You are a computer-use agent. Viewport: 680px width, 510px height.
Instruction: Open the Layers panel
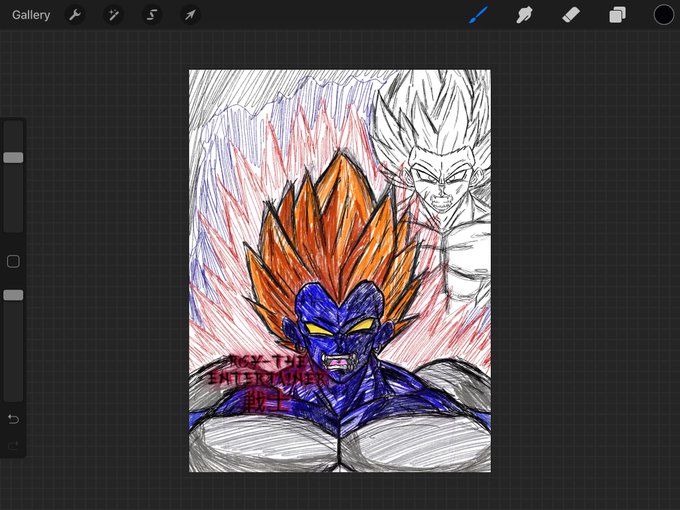tap(617, 15)
